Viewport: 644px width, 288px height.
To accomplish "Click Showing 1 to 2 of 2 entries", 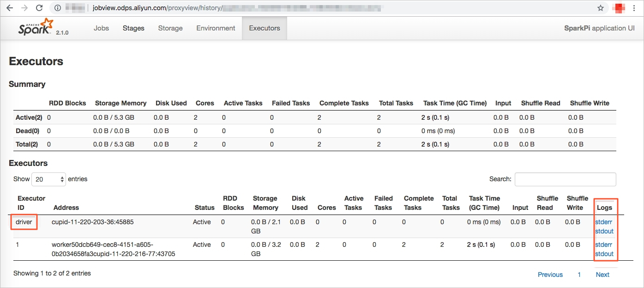I will [52, 273].
